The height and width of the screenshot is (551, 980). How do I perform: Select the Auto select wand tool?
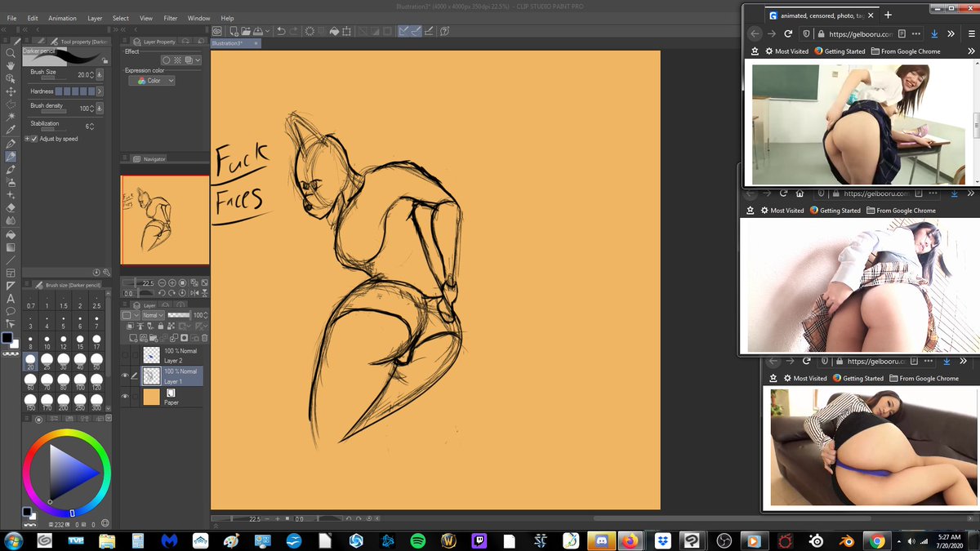tap(11, 118)
